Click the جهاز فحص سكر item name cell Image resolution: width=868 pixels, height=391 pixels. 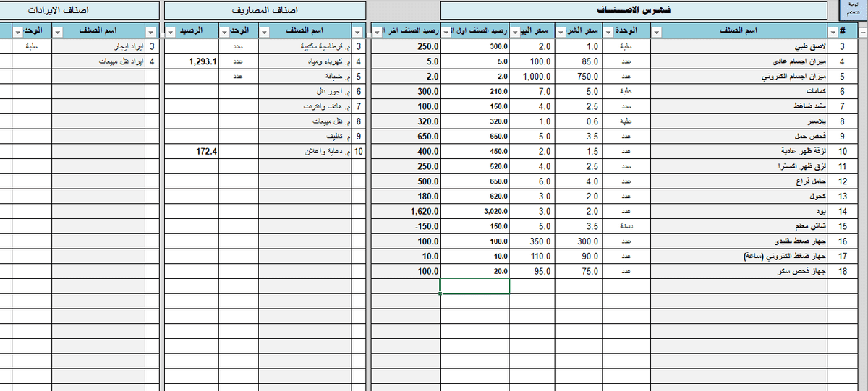738,271
